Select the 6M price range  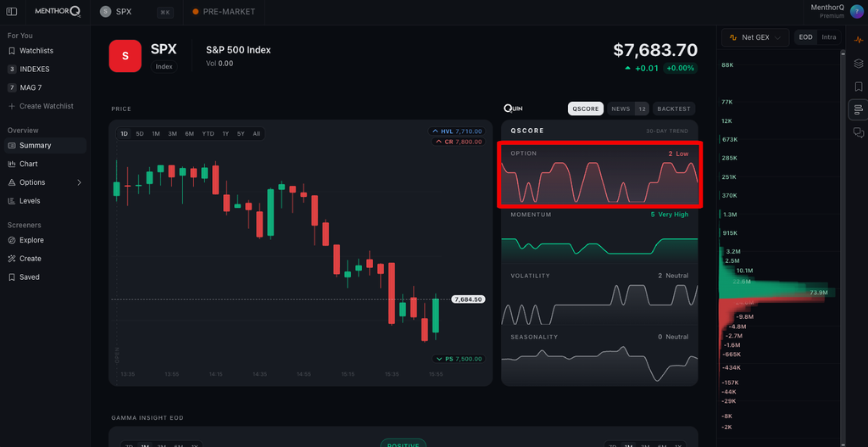point(189,133)
